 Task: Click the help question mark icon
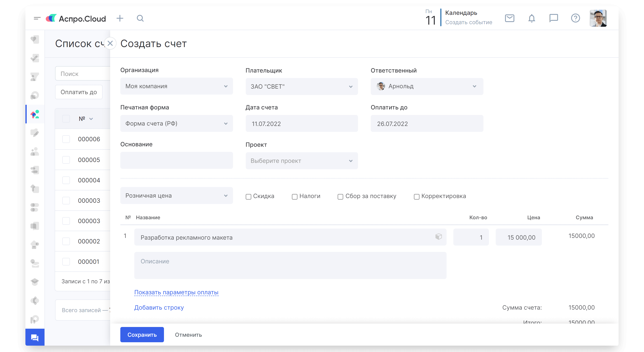[x=575, y=18]
